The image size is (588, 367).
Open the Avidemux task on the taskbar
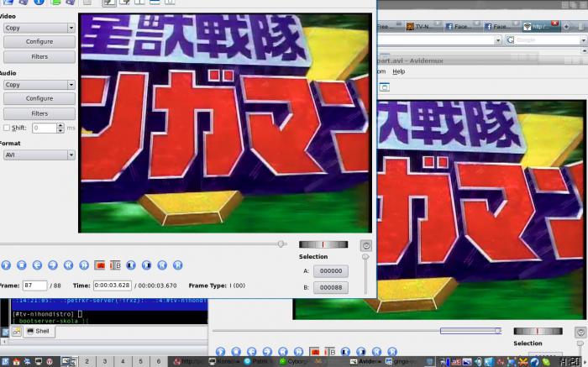pos(365,362)
